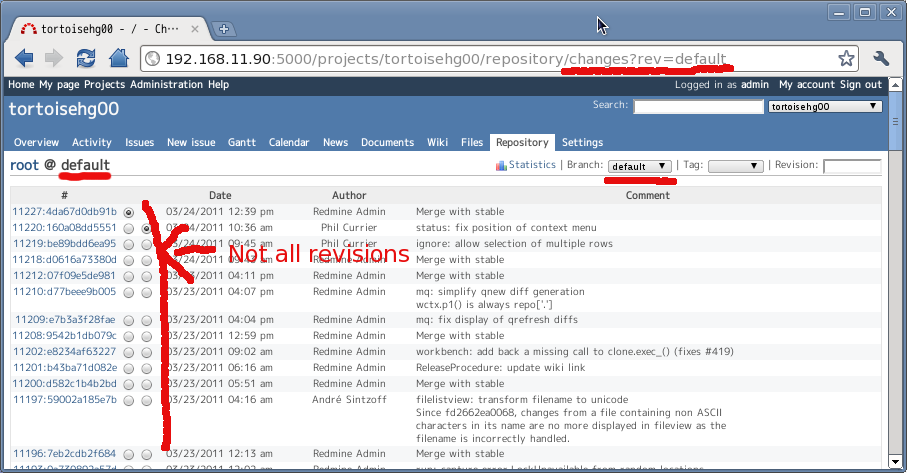The width and height of the screenshot is (907, 473).
Task: Select second radio for revision 11220
Action: [146, 228]
